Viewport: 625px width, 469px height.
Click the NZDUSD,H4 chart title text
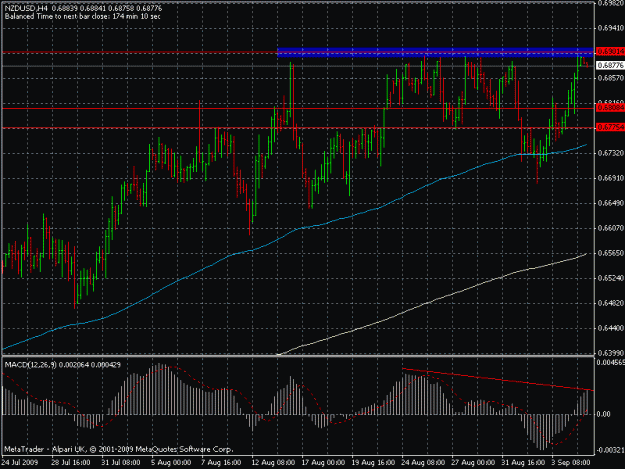pos(27,8)
